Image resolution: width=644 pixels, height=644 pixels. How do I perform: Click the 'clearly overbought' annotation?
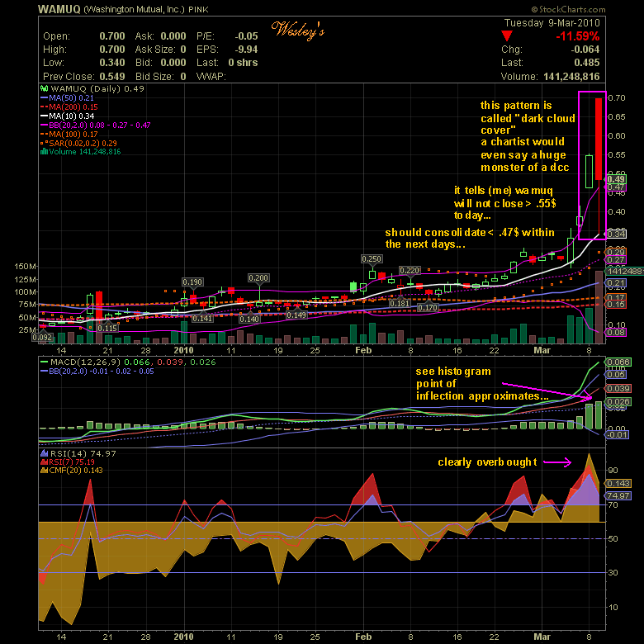click(x=487, y=462)
